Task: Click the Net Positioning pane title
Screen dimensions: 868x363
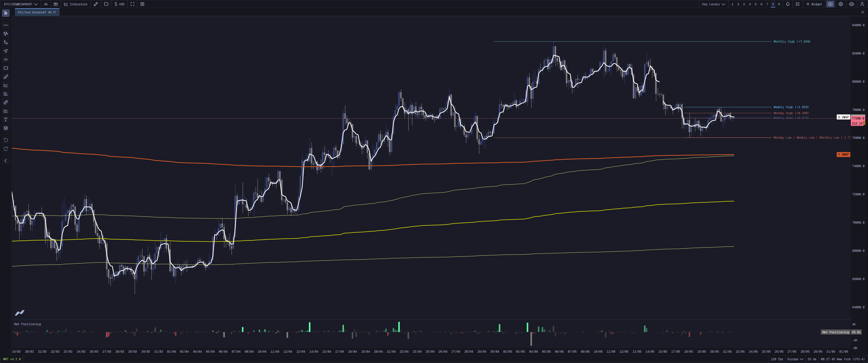Action: tap(27, 324)
